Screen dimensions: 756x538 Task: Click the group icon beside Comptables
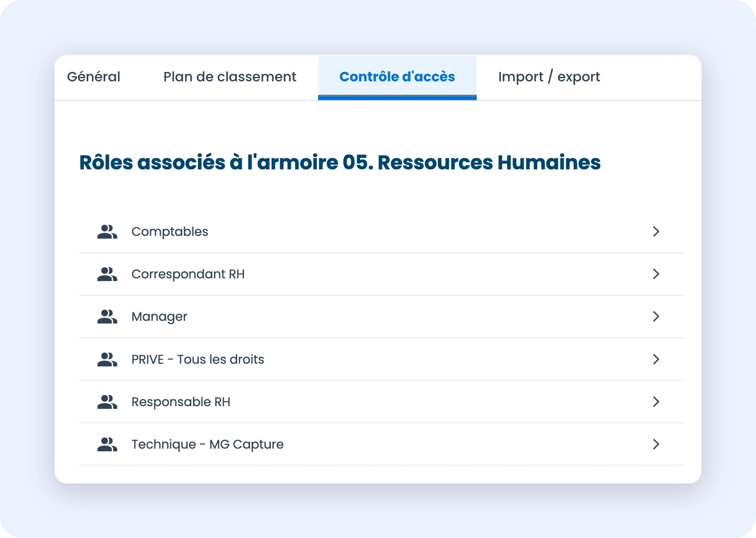(x=107, y=232)
